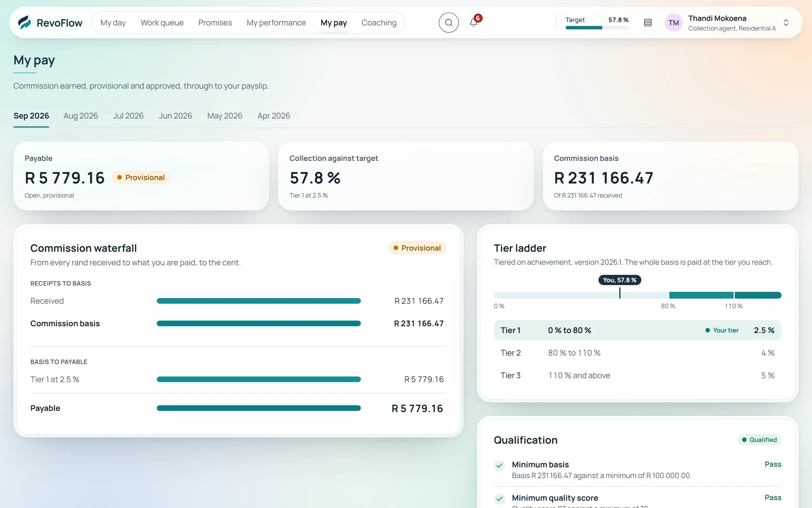Select the Tier 2 row, 80 % to 110 %
812x508 pixels.
[637, 353]
